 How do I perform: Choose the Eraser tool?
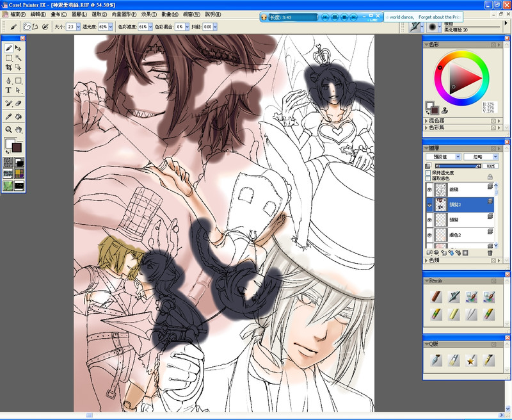click(19, 103)
